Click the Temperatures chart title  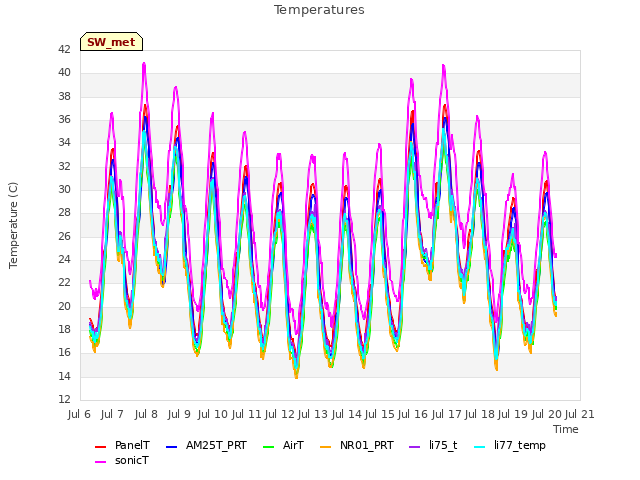click(319, 10)
